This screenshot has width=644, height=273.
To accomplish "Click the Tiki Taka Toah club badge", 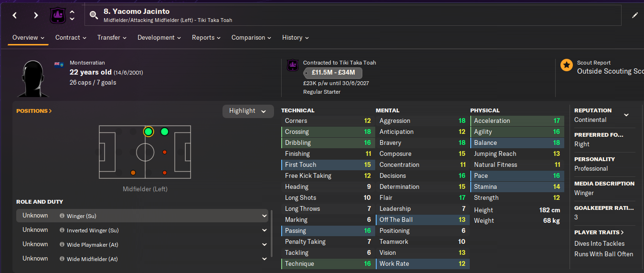I will coord(58,15).
